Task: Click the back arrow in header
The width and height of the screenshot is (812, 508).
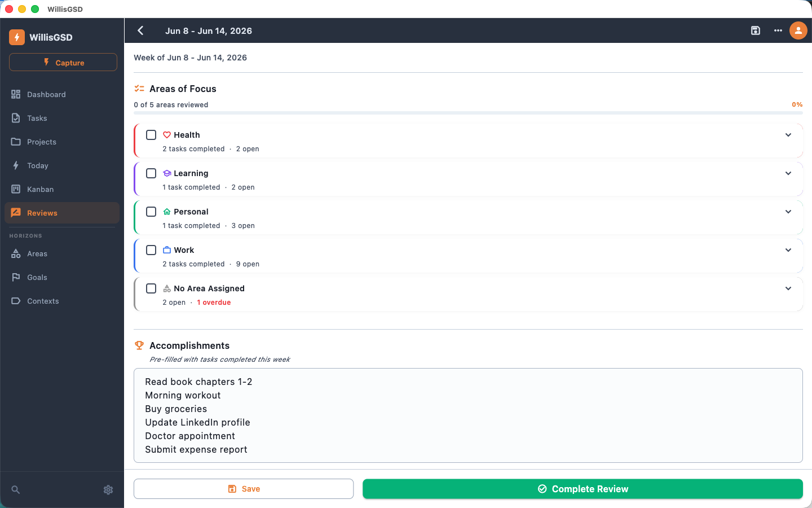Action: click(141, 30)
